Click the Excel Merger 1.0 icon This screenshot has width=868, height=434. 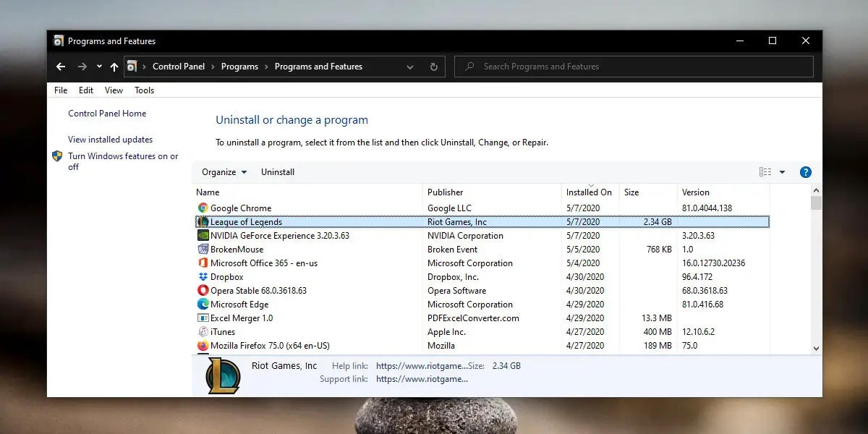[203, 318]
